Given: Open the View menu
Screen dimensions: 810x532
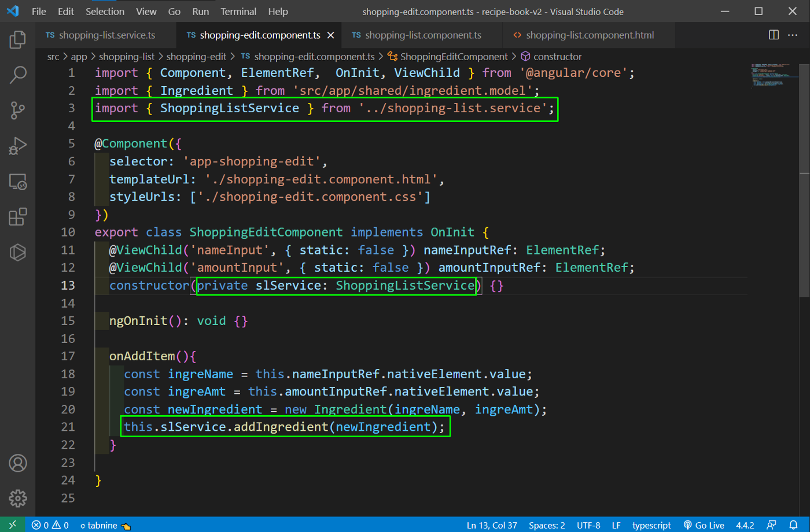Looking at the screenshot, I should pos(146,12).
